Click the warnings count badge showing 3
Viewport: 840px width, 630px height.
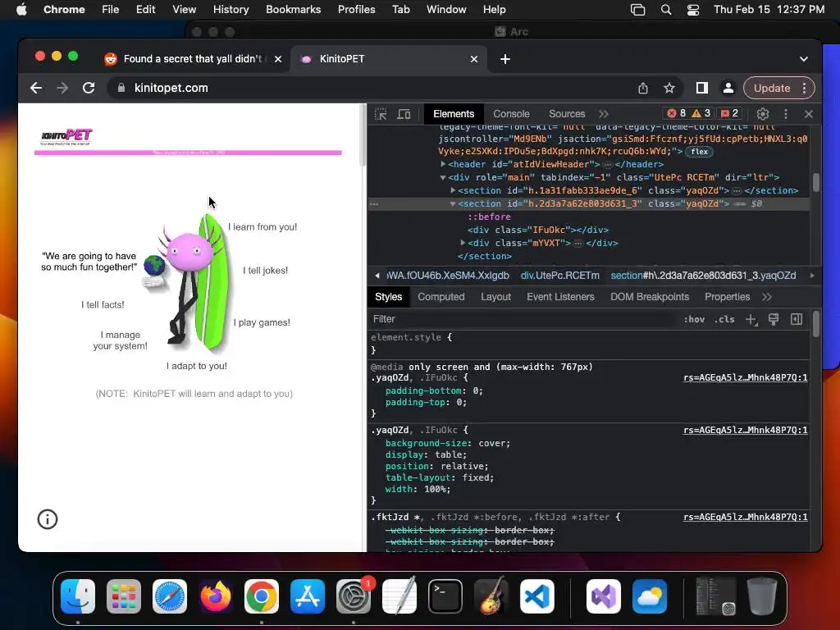tap(701, 113)
